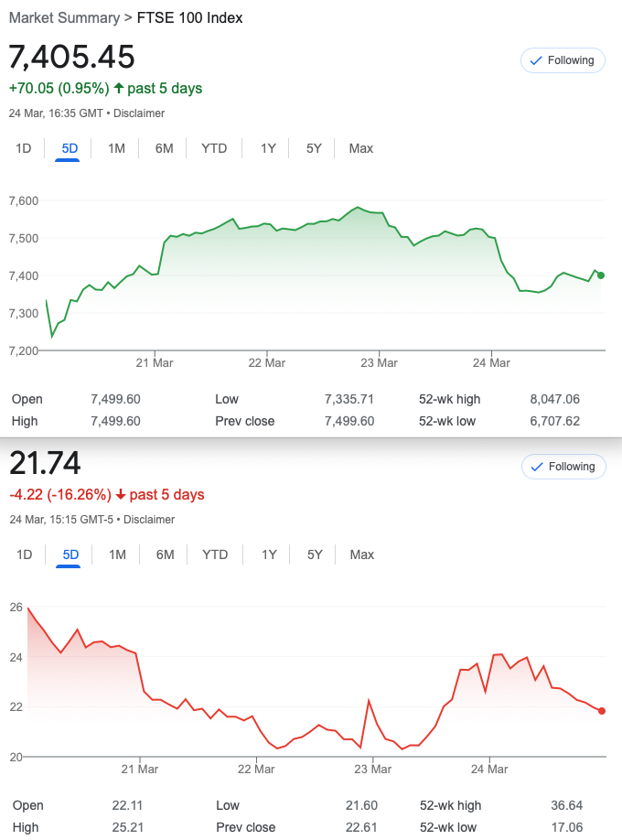Select 1D tab on FTSE 100 chart

click(23, 148)
